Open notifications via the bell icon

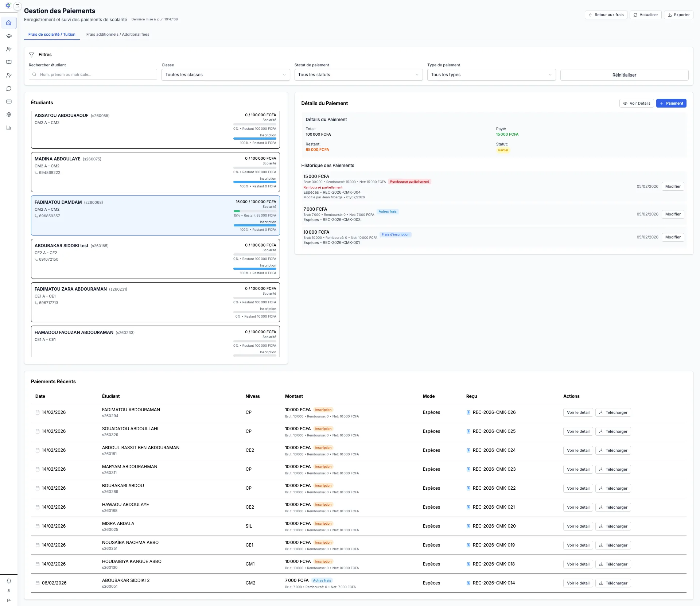tap(9, 581)
